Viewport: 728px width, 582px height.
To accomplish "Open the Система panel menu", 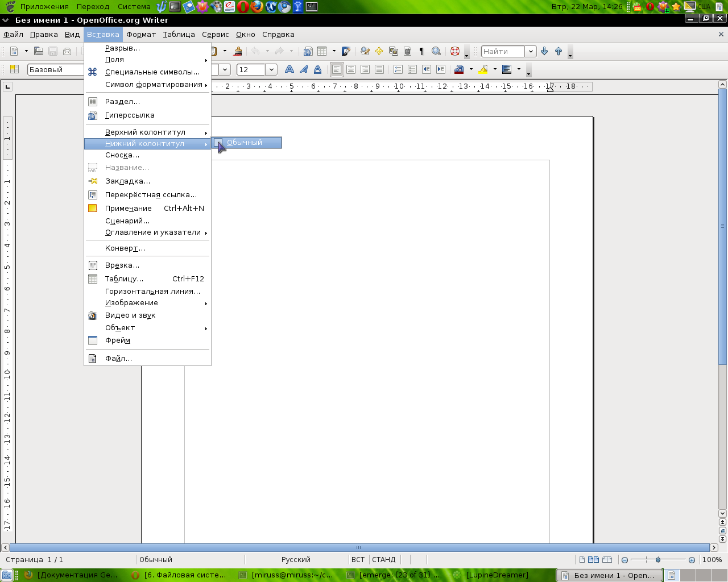I will [134, 7].
